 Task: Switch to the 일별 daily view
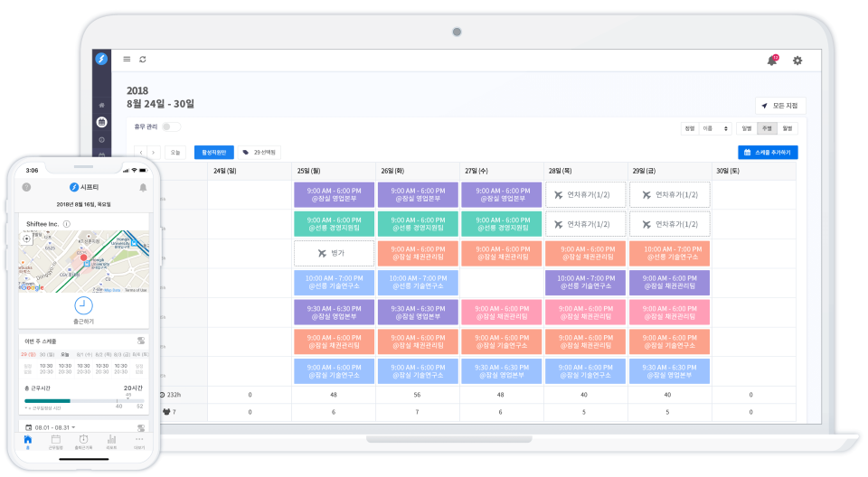[x=747, y=128]
